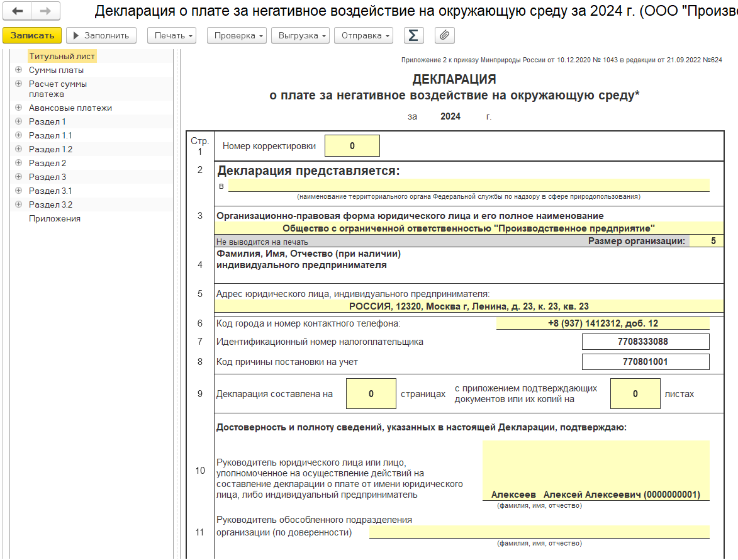738x560 pixels.
Task: Expand the Раздел 3.2 plus icon
Action: coord(18,205)
